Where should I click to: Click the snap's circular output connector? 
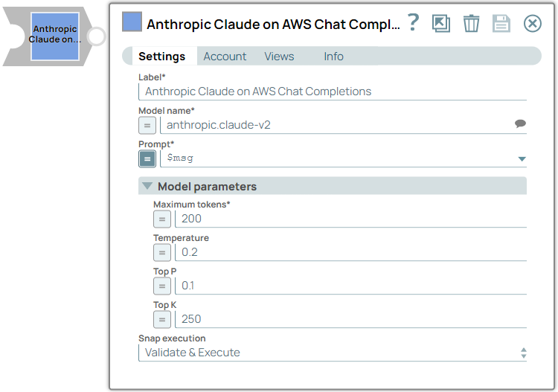[x=97, y=36]
